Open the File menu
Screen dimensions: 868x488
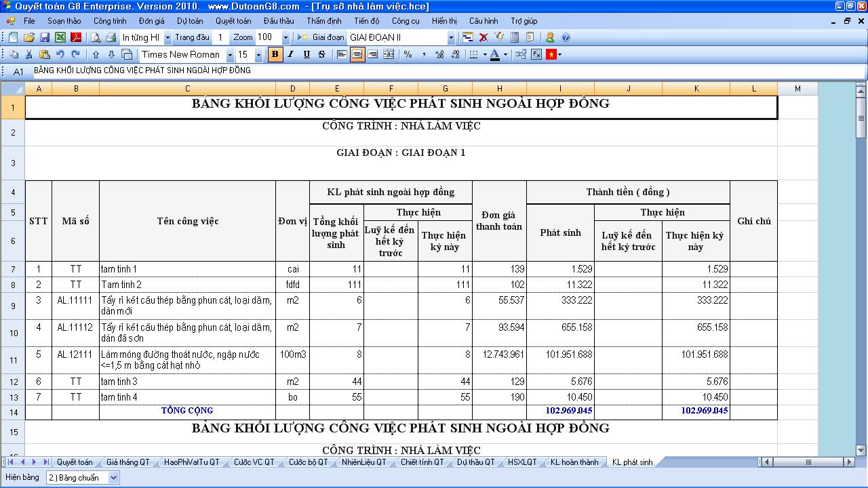pyautogui.click(x=29, y=21)
